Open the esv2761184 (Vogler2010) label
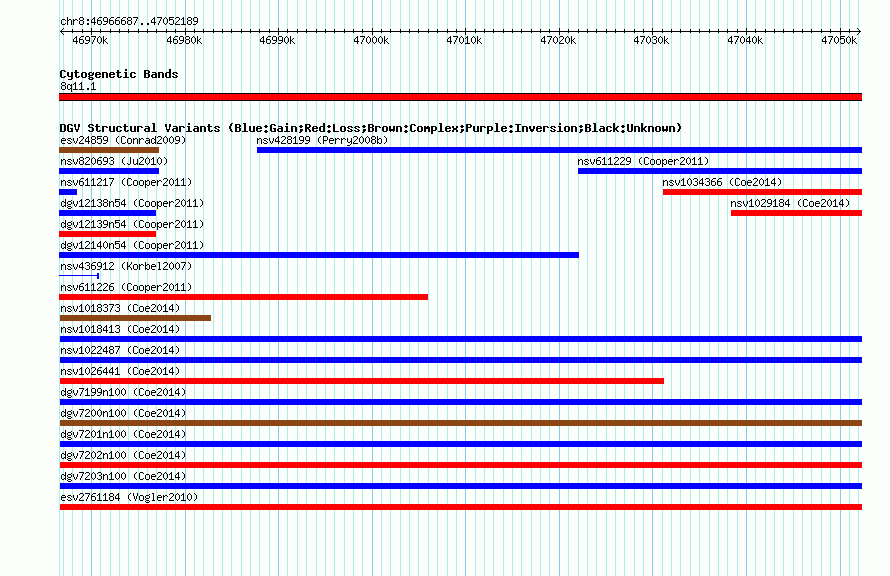The image size is (890, 576). coord(129,497)
